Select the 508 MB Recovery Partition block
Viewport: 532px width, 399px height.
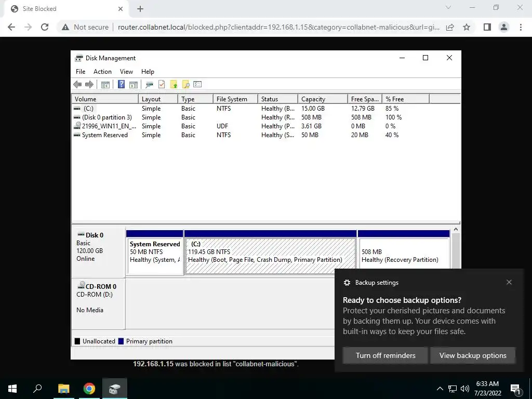(x=404, y=254)
